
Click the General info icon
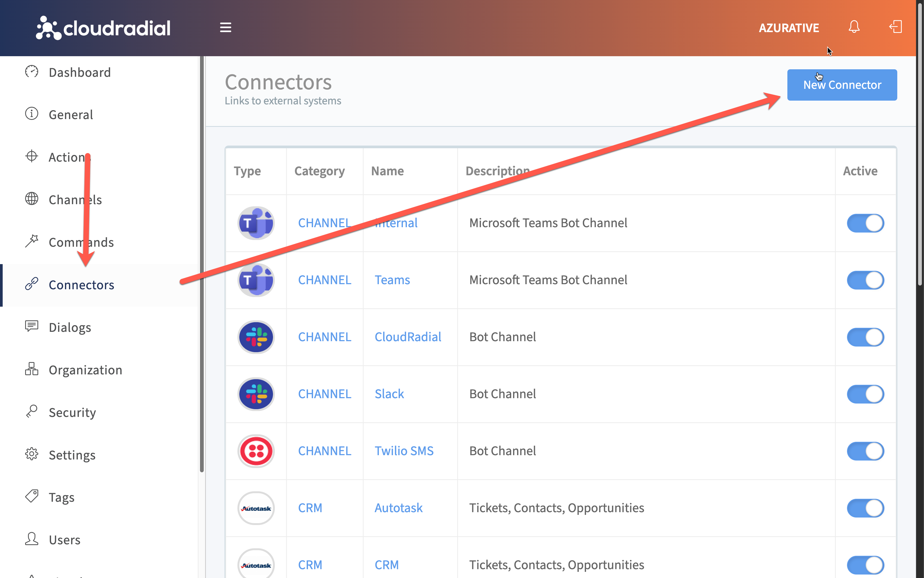tap(32, 114)
